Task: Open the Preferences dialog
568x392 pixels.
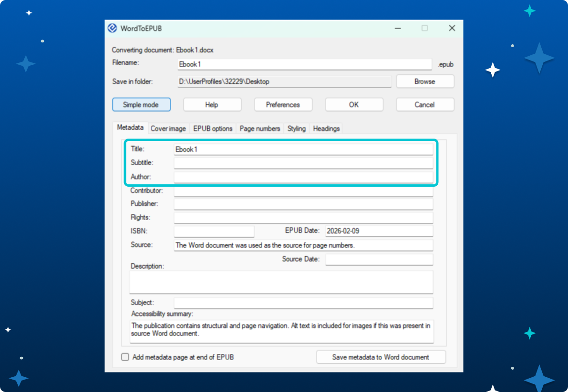Action: point(283,105)
